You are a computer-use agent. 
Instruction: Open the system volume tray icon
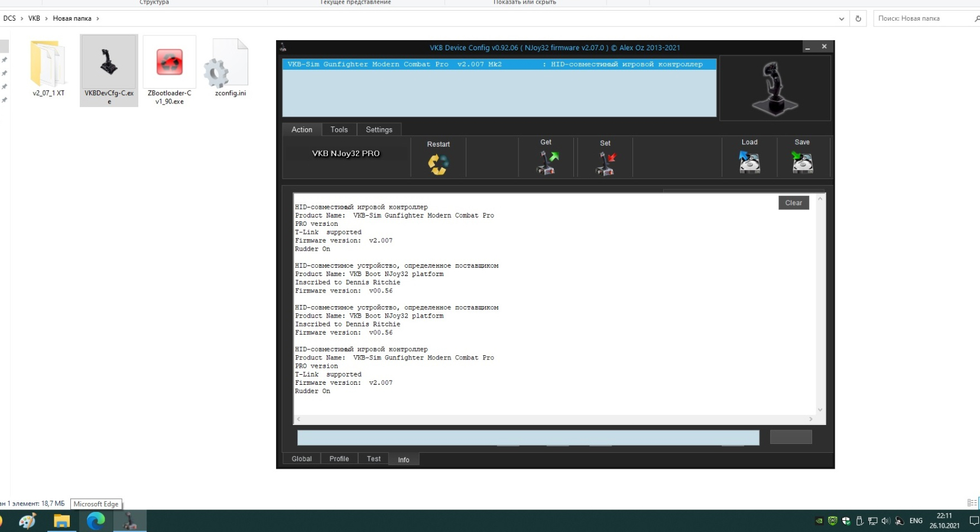point(885,521)
